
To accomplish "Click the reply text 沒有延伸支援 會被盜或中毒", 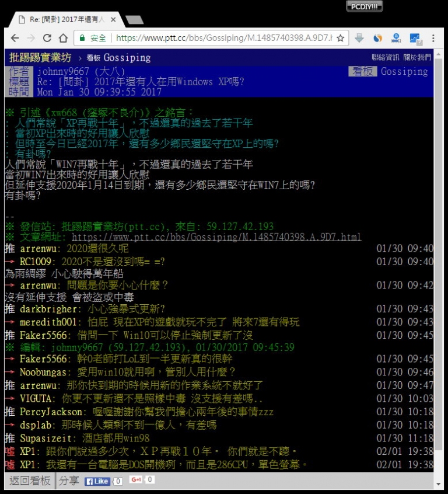I will point(69,297).
